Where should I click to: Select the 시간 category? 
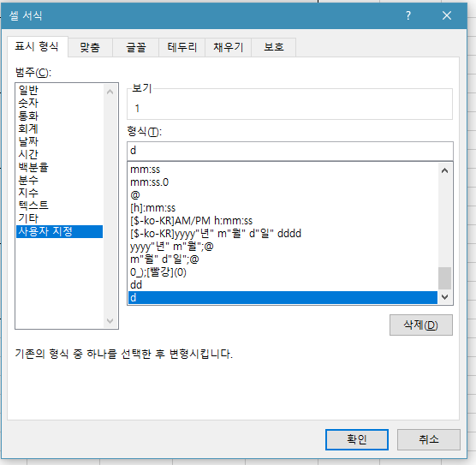(59, 154)
